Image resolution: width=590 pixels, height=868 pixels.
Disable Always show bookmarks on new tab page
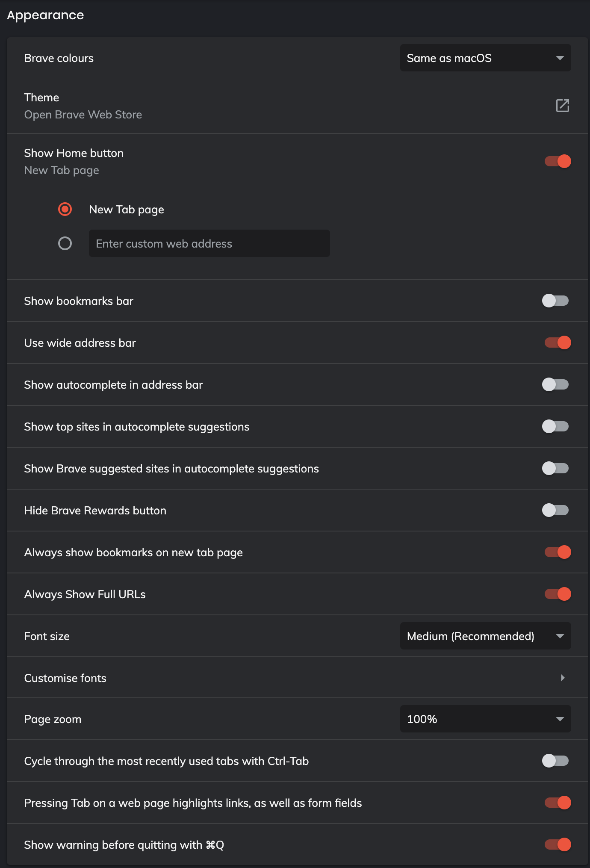[x=558, y=552]
